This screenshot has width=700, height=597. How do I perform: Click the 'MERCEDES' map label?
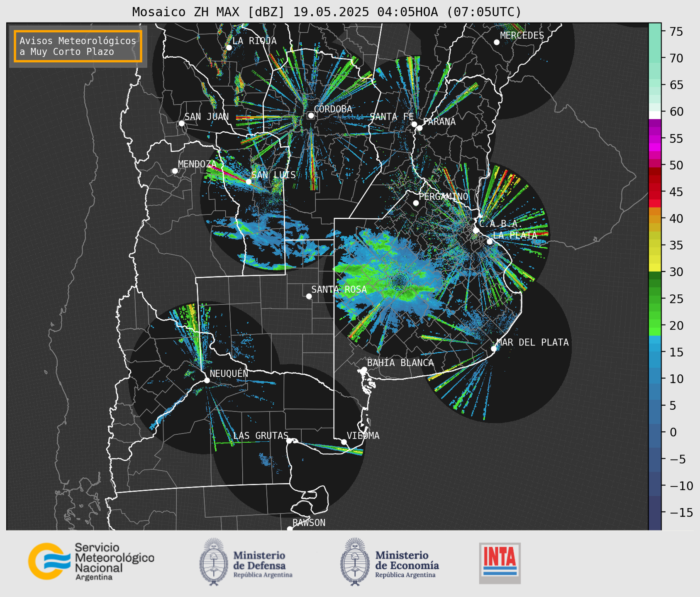pyautogui.click(x=522, y=36)
